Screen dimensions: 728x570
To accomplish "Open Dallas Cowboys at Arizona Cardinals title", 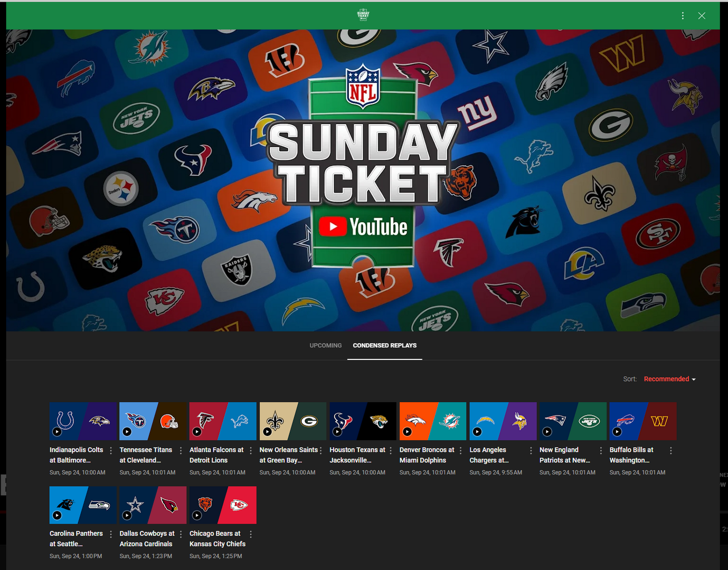I will (147, 539).
